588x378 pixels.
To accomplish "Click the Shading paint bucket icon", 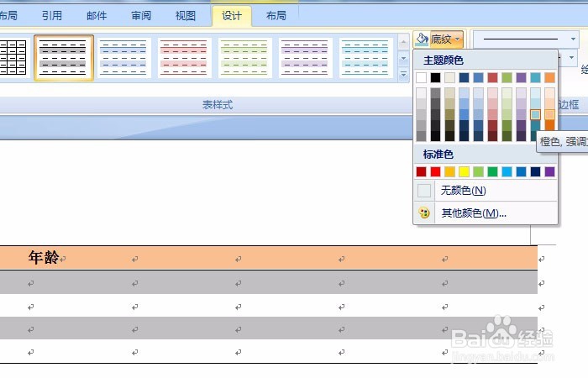I will click(x=422, y=39).
